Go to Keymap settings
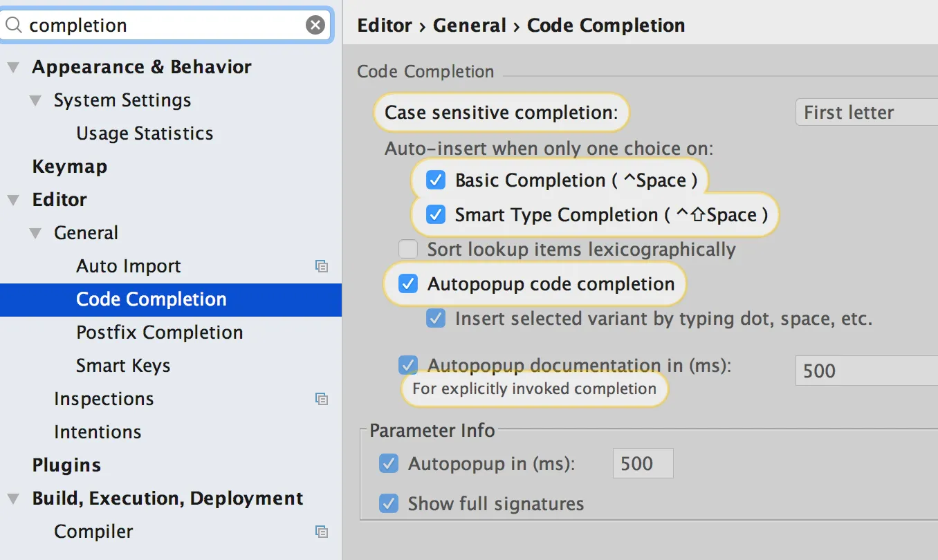 pos(69,167)
